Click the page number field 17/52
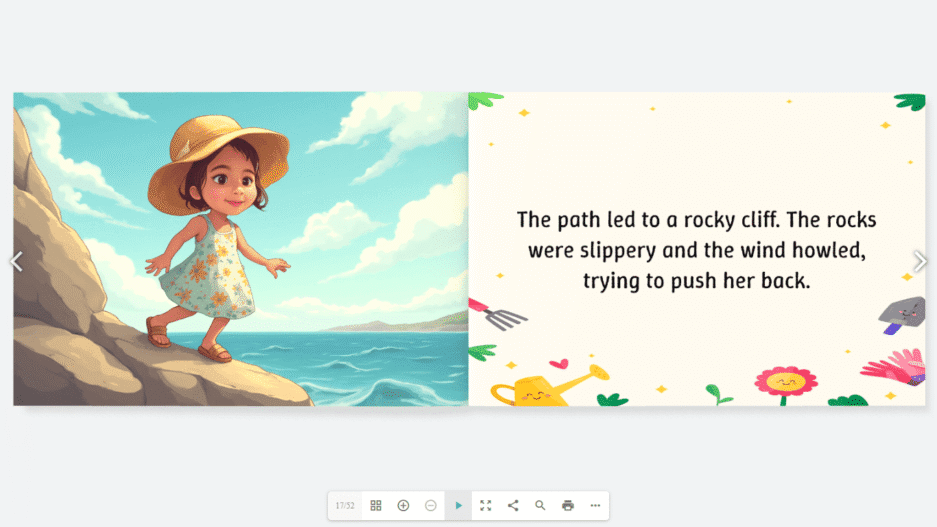937x527 pixels. (345, 505)
